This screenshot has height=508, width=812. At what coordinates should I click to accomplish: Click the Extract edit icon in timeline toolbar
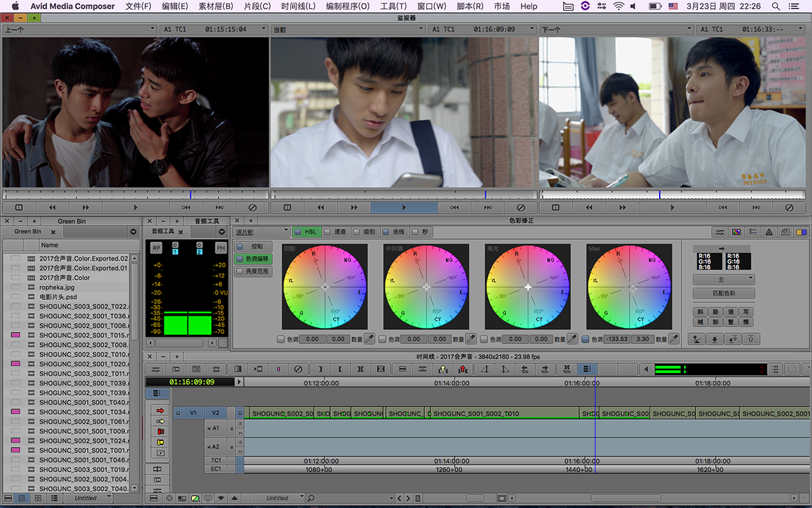[x=463, y=369]
